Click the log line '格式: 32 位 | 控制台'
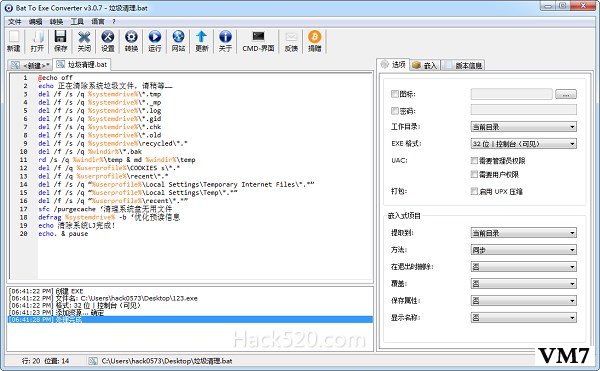The image size is (600, 371). [x=75, y=305]
